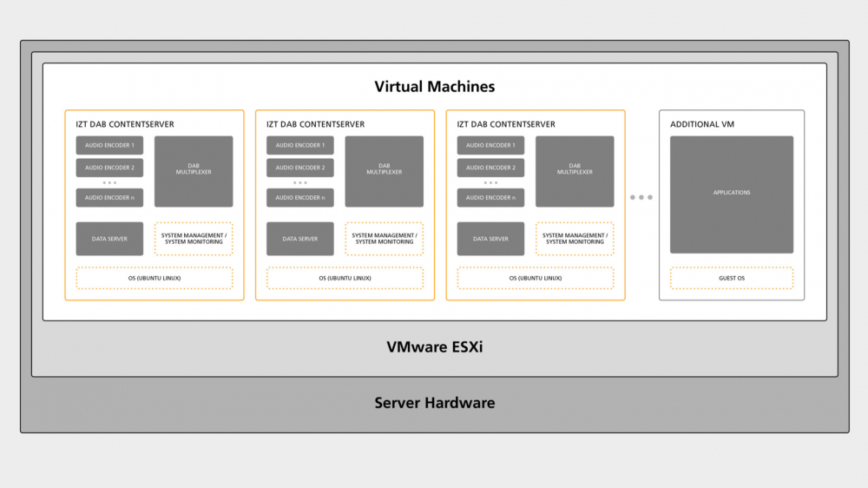Click the Virtual Machines heading

pos(435,87)
